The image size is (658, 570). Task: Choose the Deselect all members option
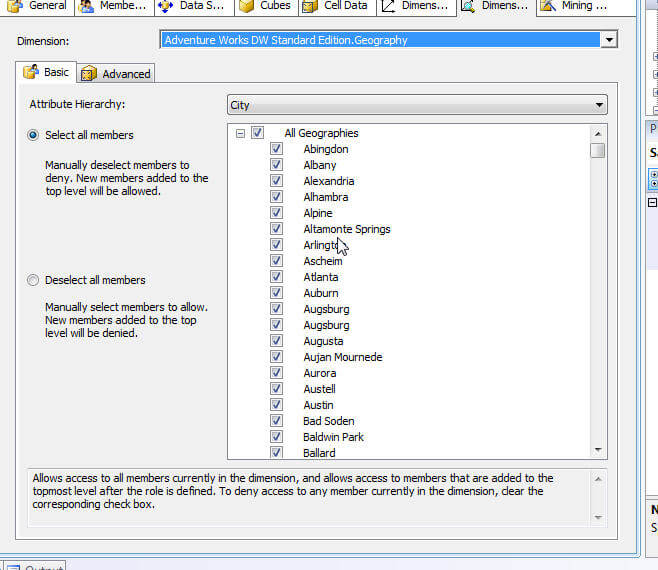(34, 280)
